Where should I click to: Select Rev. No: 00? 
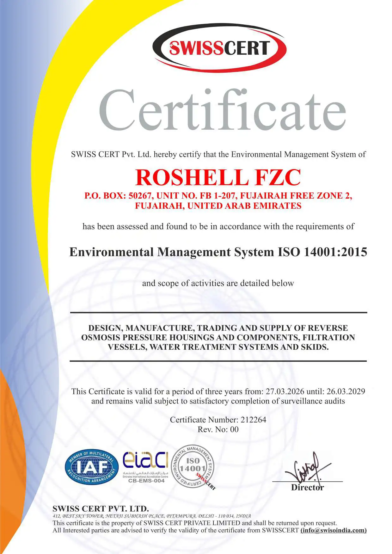pyautogui.click(x=218, y=429)
